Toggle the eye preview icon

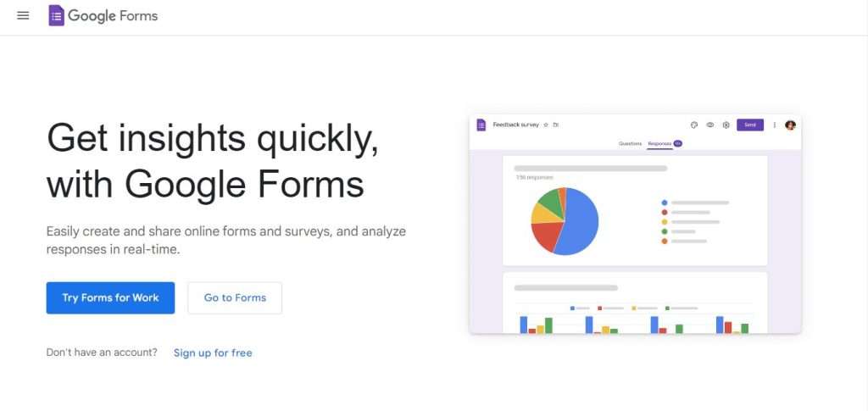click(x=709, y=125)
